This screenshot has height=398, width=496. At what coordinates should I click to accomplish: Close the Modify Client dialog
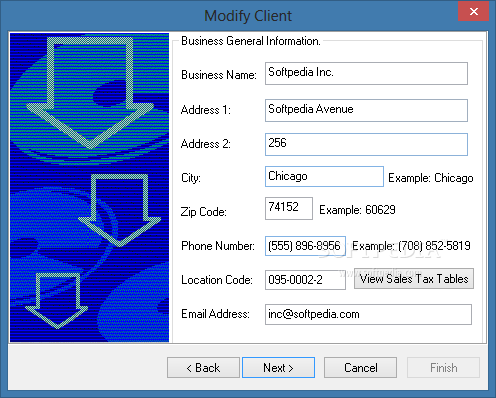pyautogui.click(x=474, y=12)
